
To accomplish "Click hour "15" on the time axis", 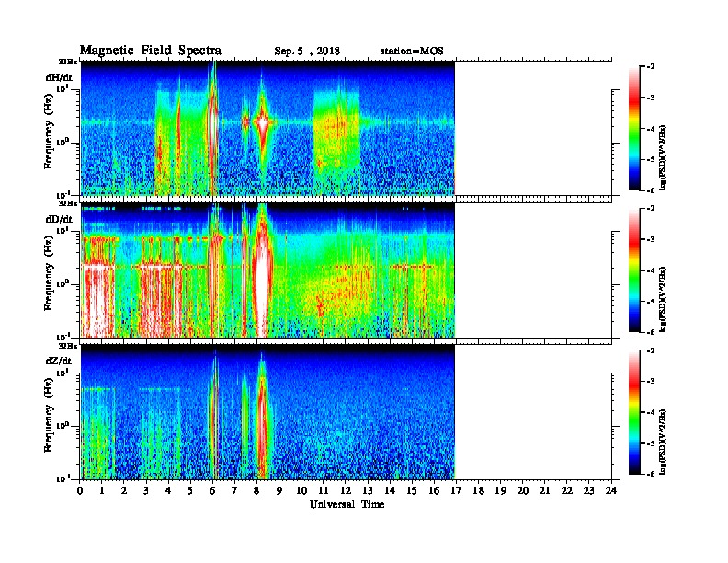I will [x=412, y=491].
